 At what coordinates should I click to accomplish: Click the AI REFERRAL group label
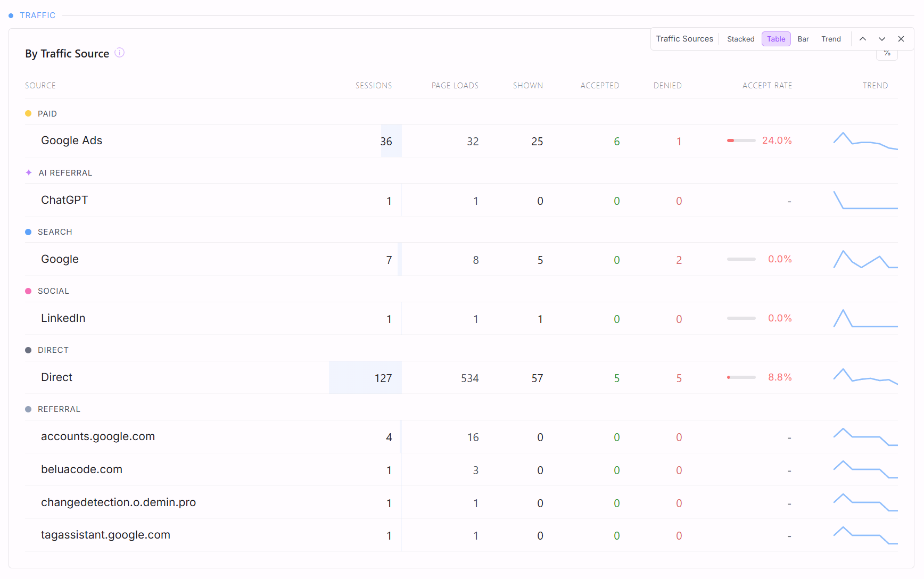coord(65,173)
